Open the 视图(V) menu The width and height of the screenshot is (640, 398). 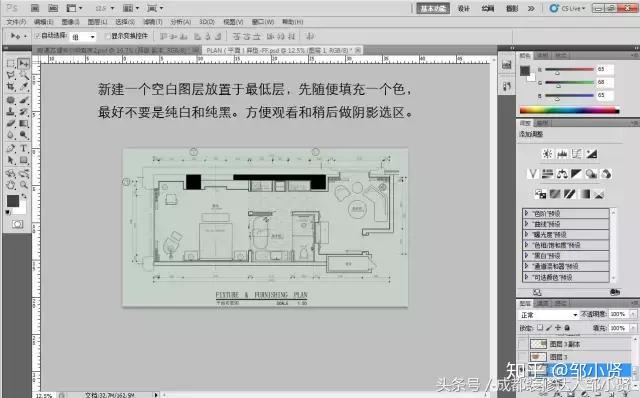point(233,22)
